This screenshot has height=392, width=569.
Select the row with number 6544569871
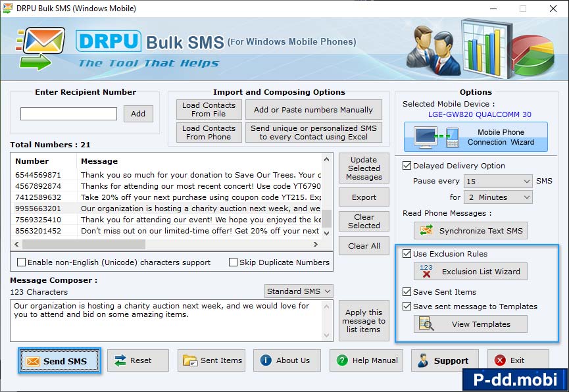(167, 175)
